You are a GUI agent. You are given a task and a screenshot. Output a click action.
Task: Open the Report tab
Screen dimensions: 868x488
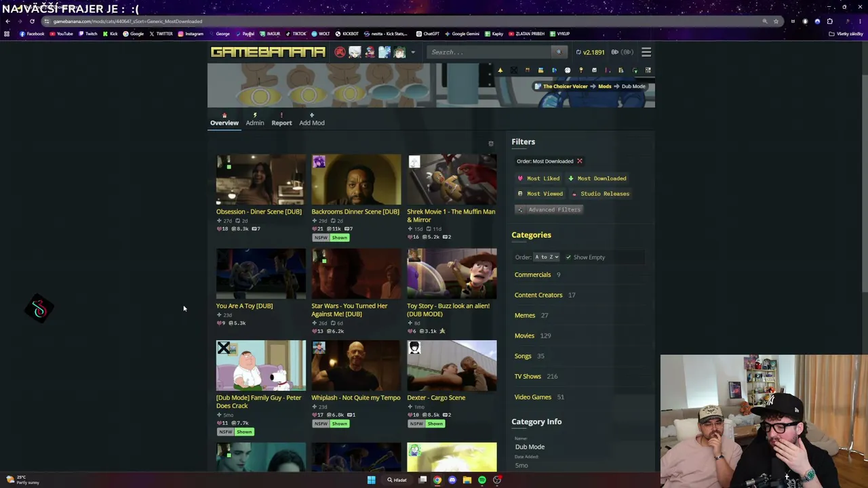tap(281, 120)
